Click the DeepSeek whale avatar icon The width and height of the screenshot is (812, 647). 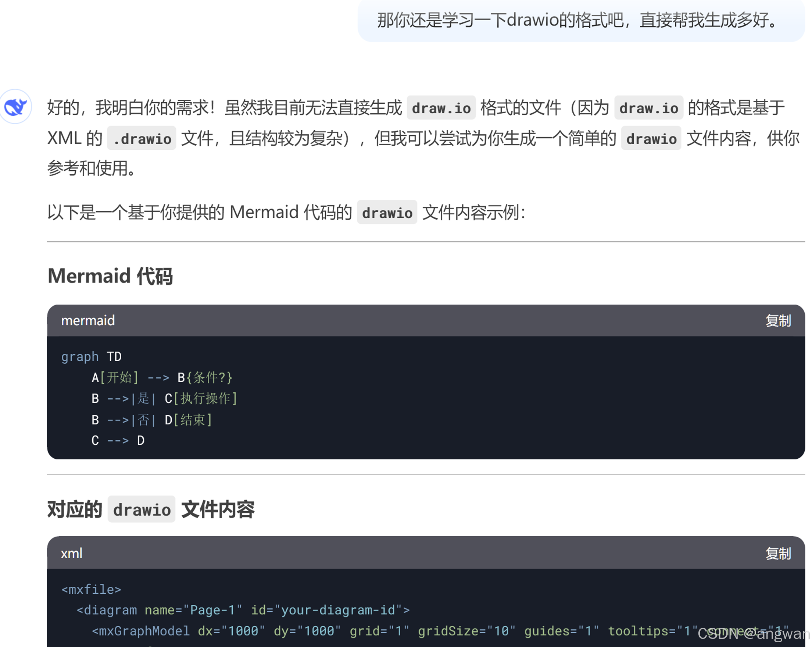tap(15, 107)
